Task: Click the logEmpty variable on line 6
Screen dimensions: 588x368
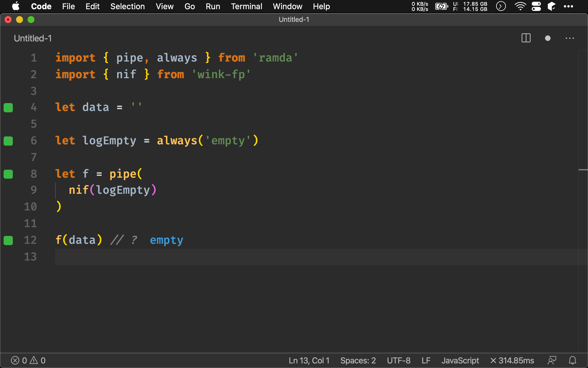Action: pos(109,141)
